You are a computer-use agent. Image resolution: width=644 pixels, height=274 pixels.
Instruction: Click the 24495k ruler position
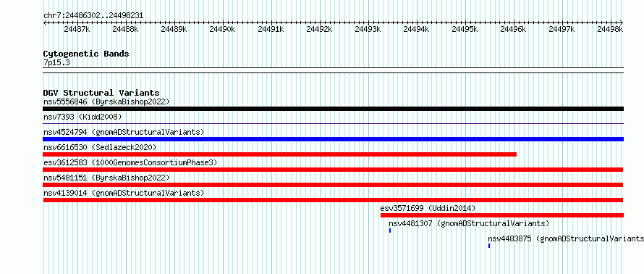(x=465, y=29)
